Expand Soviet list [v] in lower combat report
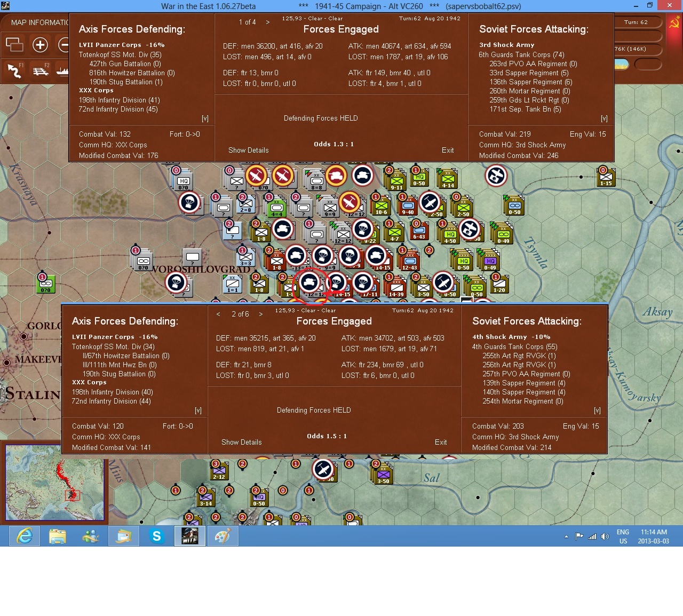683x616 pixels. pyautogui.click(x=597, y=410)
